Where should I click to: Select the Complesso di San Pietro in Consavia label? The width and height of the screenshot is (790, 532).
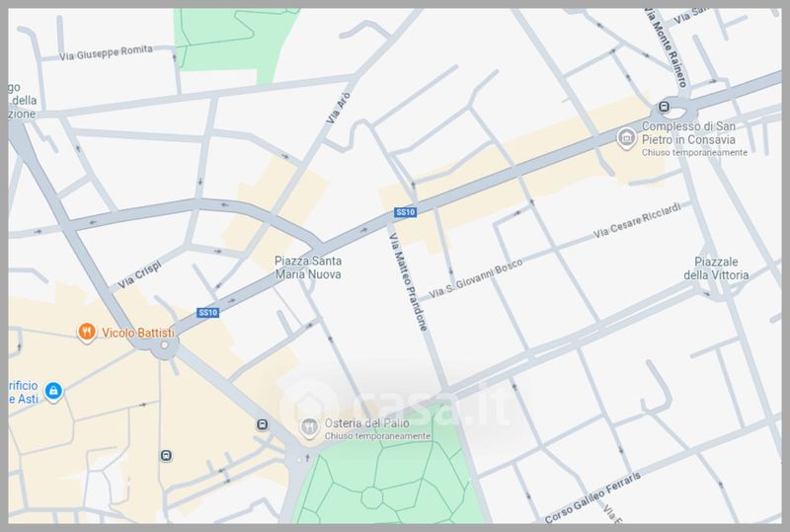pos(695,133)
